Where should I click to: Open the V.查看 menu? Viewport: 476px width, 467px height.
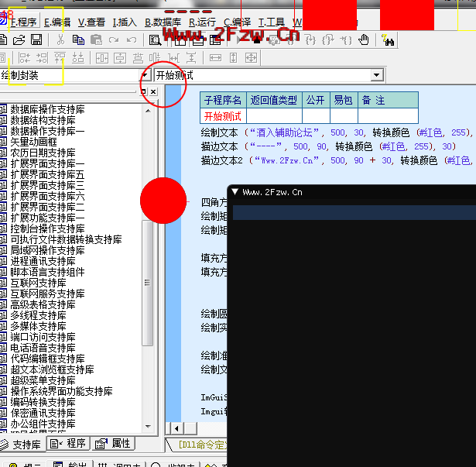pos(91,22)
